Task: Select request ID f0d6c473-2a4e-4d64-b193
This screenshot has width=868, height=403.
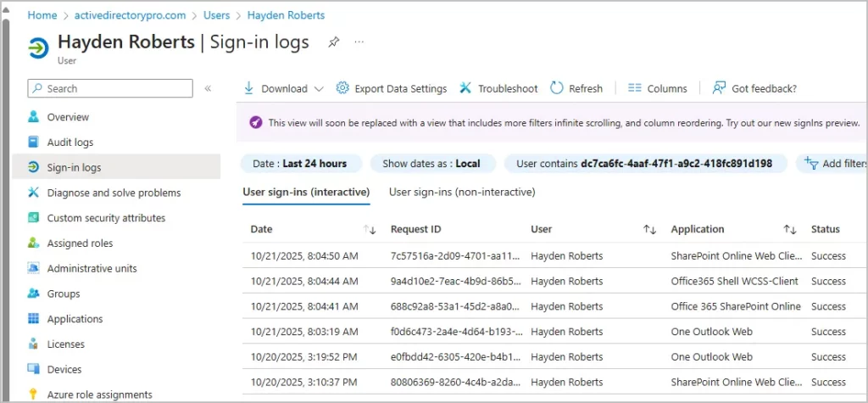Action: [457, 332]
